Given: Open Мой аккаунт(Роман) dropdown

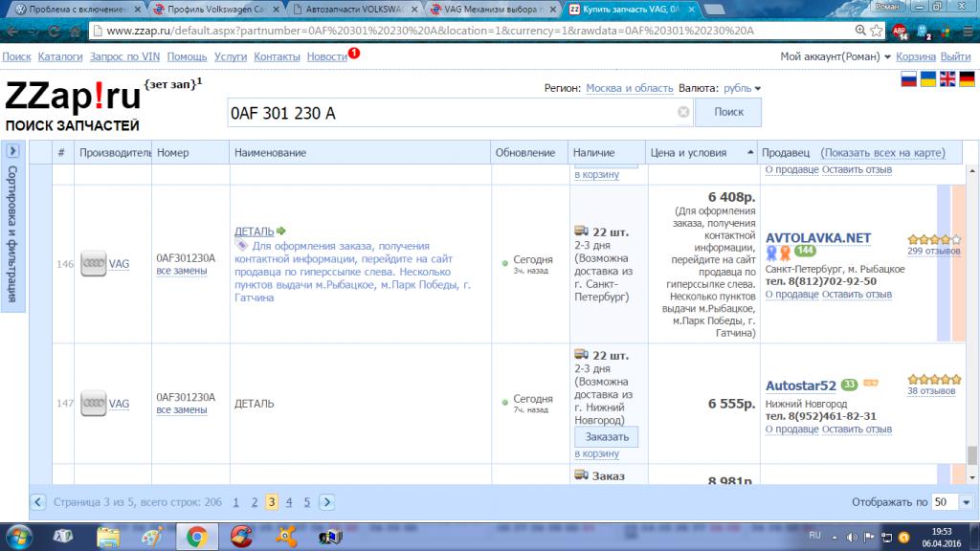Looking at the screenshot, I should tap(835, 56).
